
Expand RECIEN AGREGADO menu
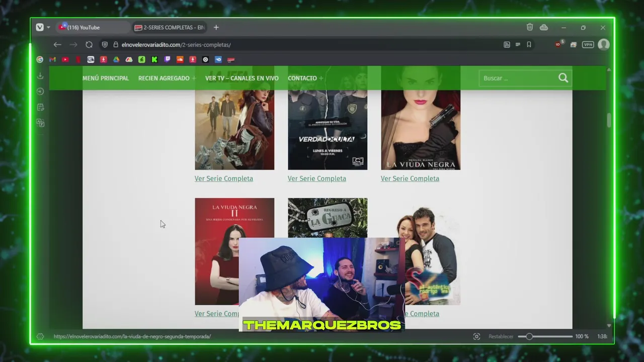167,78
